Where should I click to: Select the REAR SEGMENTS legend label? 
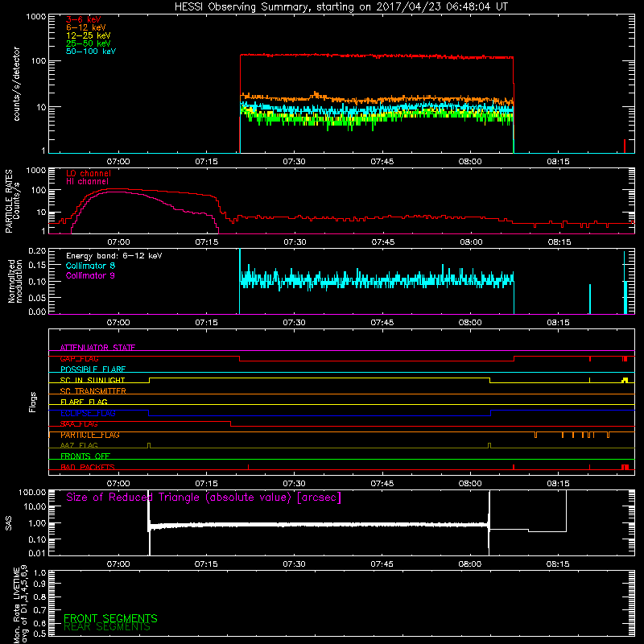pyautogui.click(x=107, y=626)
